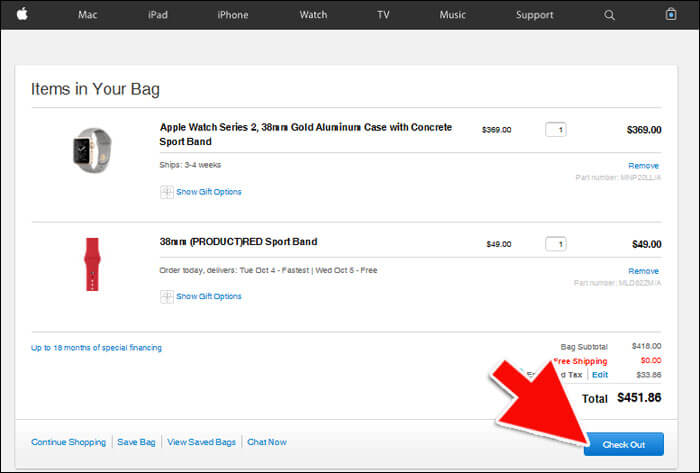The height and width of the screenshot is (473, 700).
Task: Show Gift Options for Apple Watch Series 2
Action: click(x=208, y=192)
